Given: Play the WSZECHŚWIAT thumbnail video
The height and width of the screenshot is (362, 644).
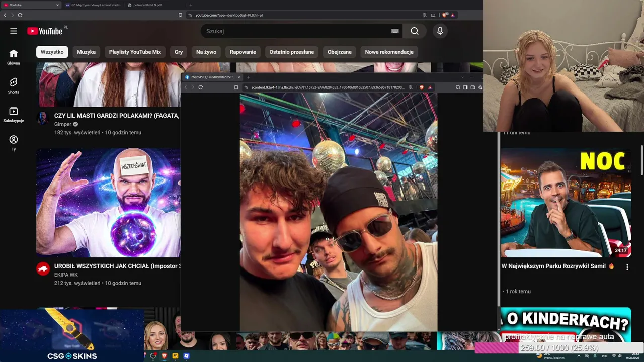Looking at the screenshot, I should (108, 203).
